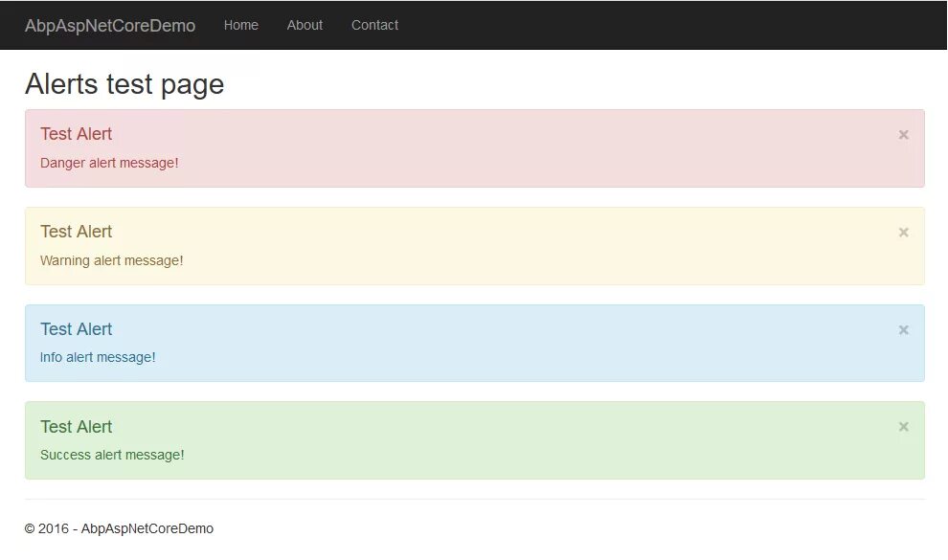The width and height of the screenshot is (948, 560).
Task: Click the 'Info alert message!' text
Action: coord(98,358)
